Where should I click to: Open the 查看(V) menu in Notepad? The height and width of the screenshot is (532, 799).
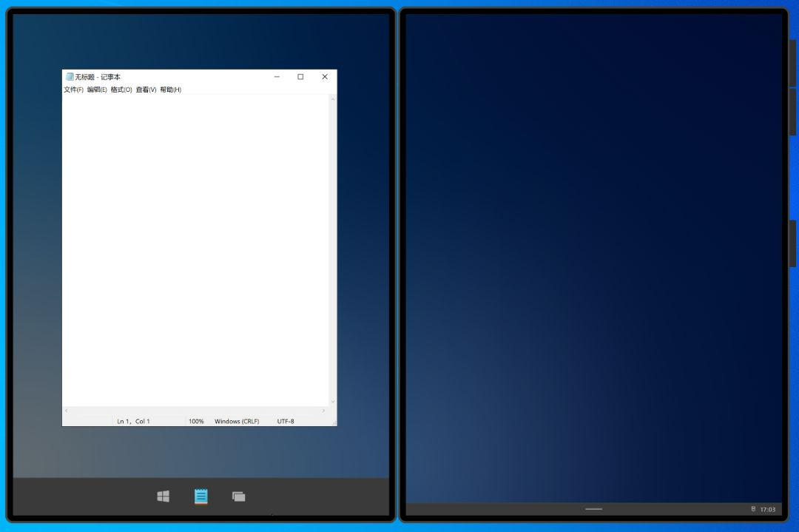146,90
